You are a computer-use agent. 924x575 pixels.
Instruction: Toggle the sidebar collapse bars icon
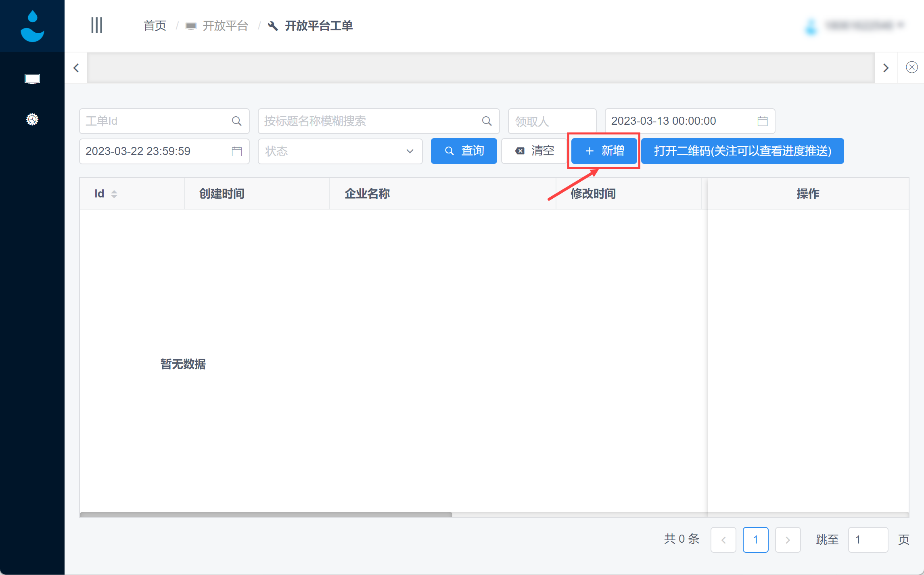click(96, 25)
